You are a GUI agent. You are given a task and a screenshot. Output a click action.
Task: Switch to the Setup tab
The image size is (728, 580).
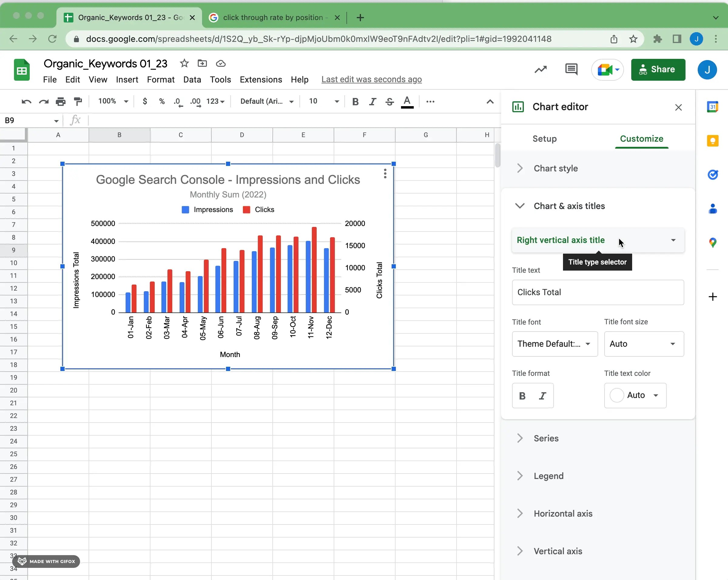click(544, 139)
